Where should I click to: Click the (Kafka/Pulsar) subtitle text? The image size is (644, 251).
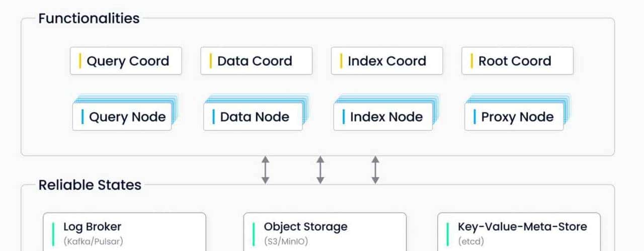(93, 241)
